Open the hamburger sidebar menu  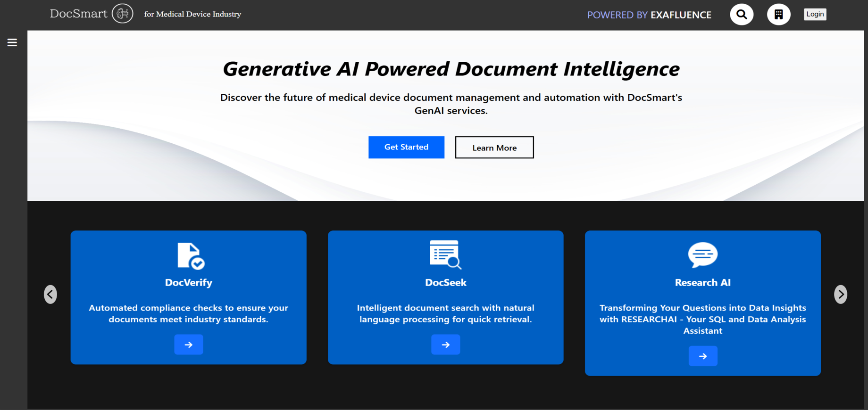coord(12,42)
